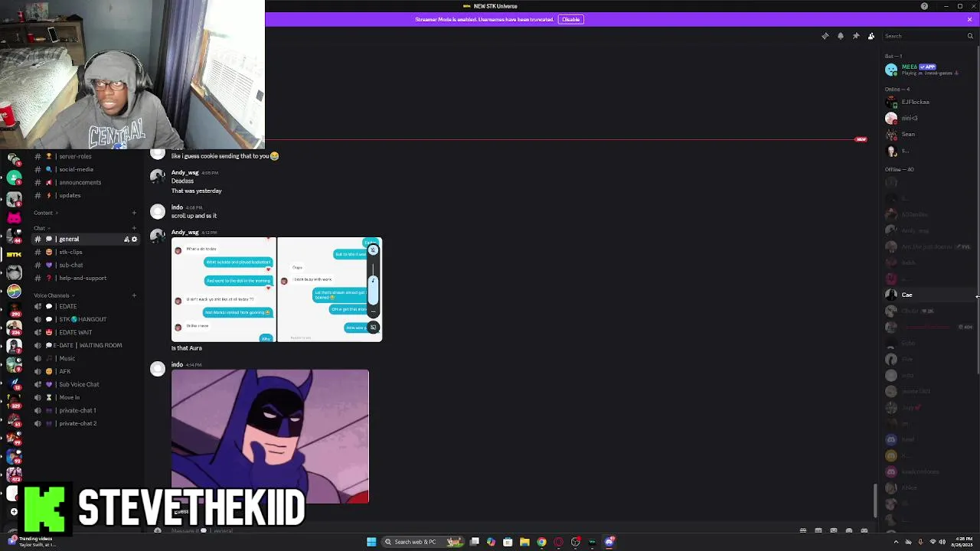
Task: Show hidden system tray icons chevron
Action: tap(896, 542)
